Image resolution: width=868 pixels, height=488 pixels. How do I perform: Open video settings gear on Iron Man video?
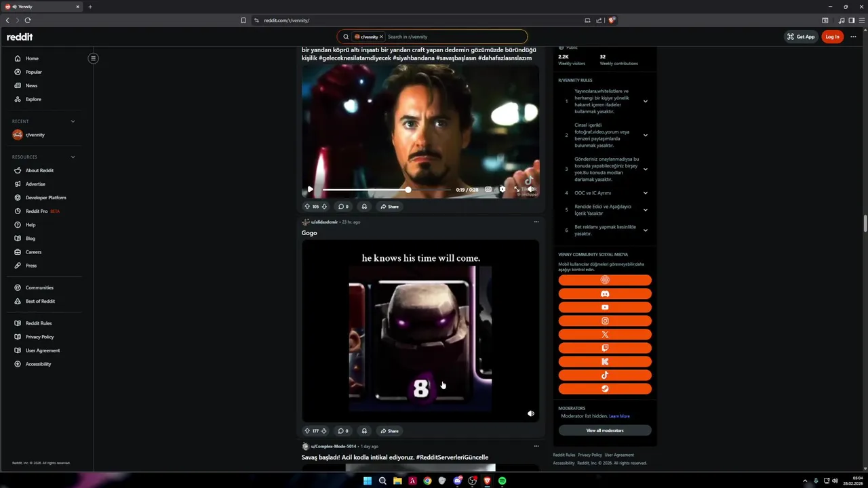pyautogui.click(x=502, y=190)
